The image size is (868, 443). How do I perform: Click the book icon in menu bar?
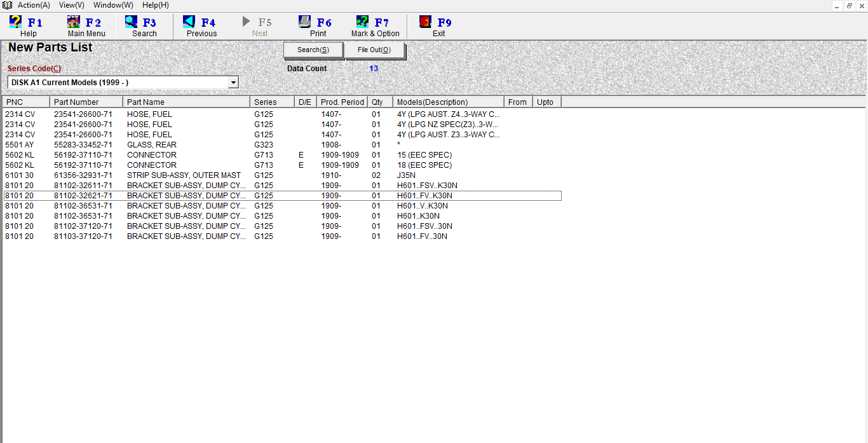(x=8, y=5)
